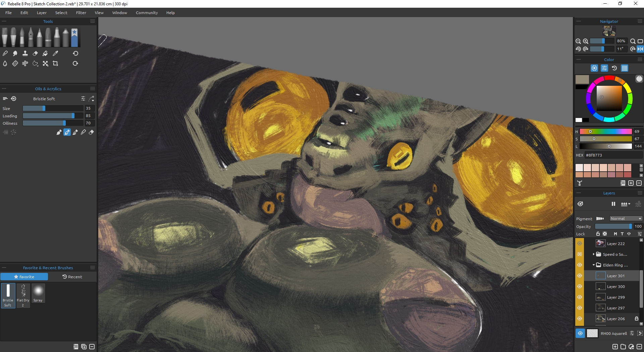Pick the Fill bucket tool

coord(45,53)
